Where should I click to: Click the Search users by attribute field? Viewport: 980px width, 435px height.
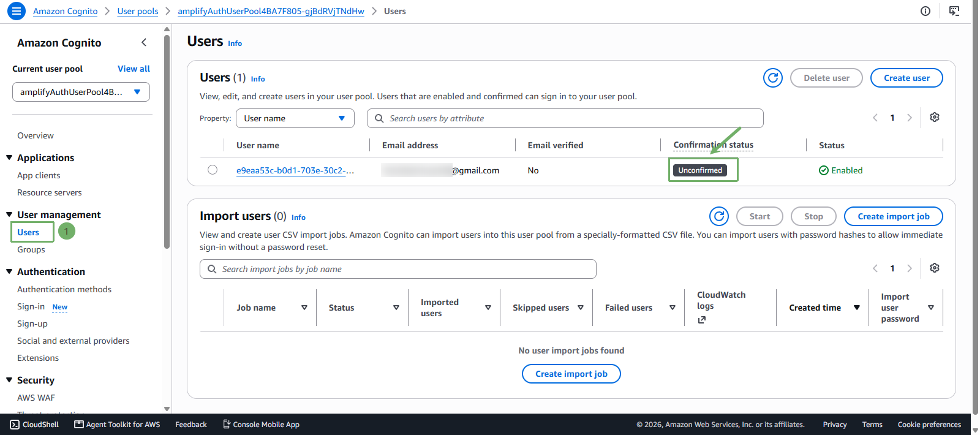click(x=565, y=118)
